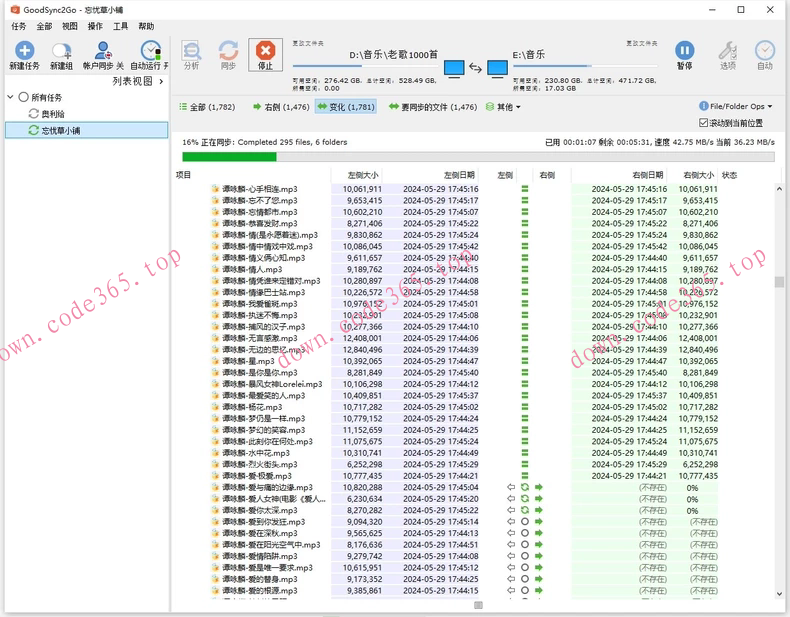This screenshot has height=617, width=790.
Task: Open the 列表视图 dropdown
Action: click(137, 81)
